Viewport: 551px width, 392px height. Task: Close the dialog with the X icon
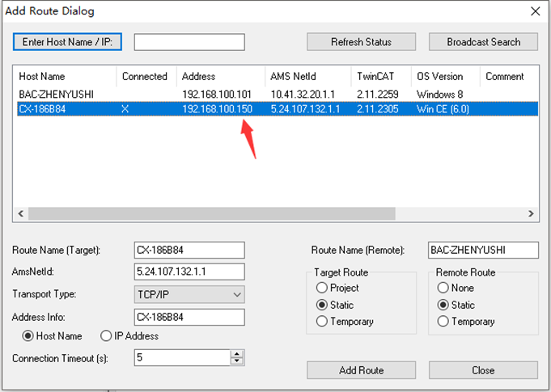point(535,11)
